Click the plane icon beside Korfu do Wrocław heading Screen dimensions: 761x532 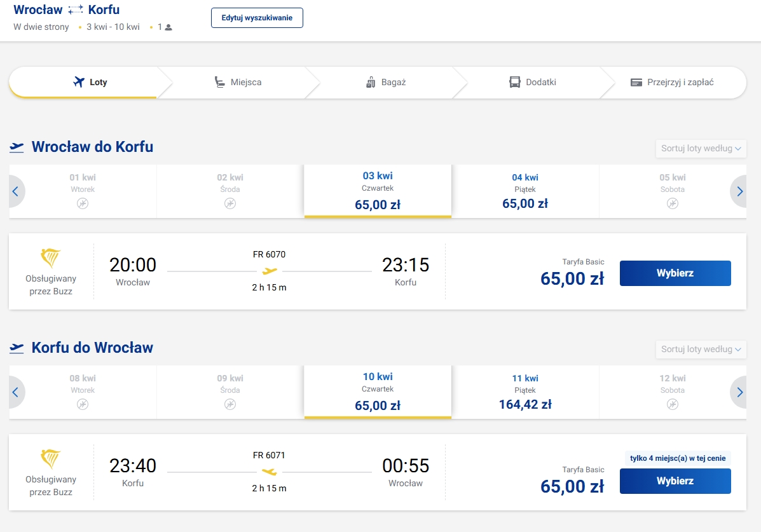[17, 348]
